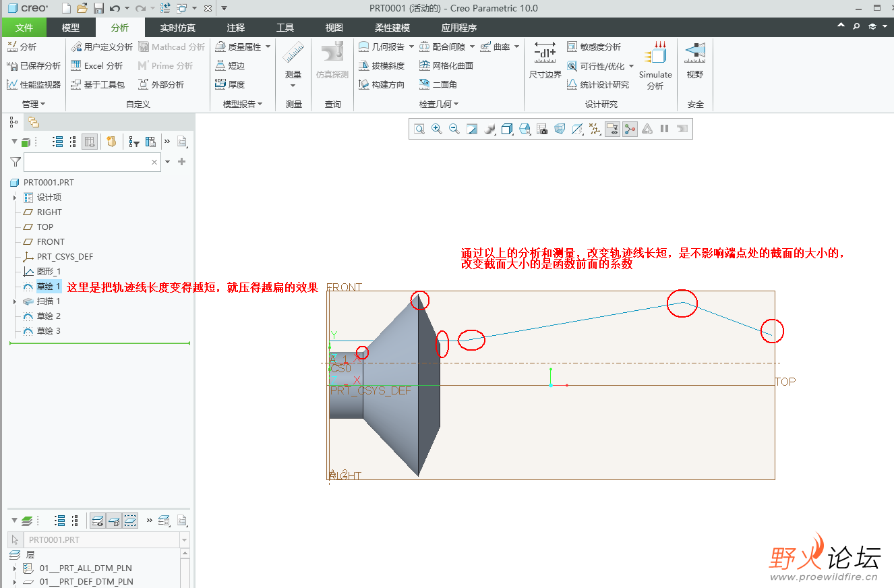Viewport: 894px width, 588px height.
Task: Switch to the 应用程序 ribbon tab
Action: 458,28
